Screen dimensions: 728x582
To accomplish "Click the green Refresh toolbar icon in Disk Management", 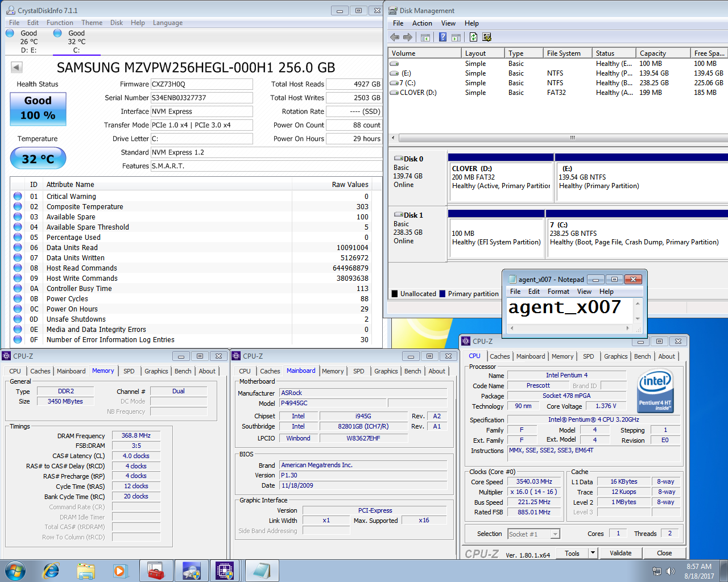I will [473, 37].
